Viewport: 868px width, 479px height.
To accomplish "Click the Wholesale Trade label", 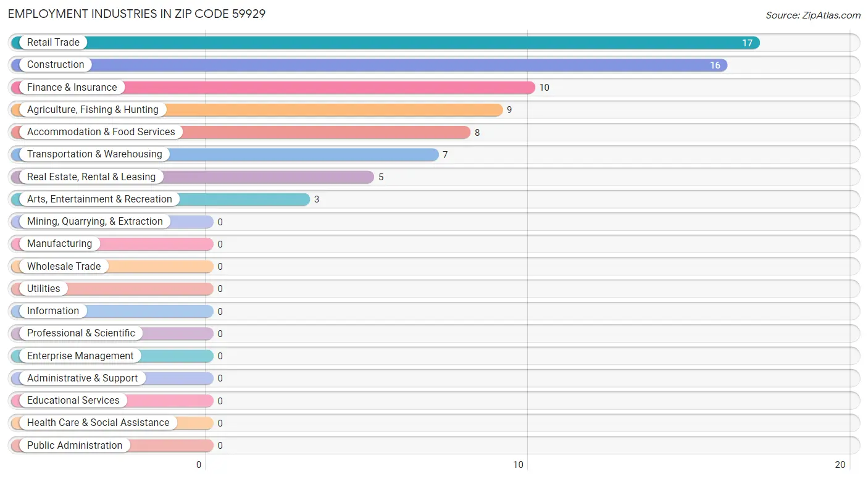I will point(64,267).
